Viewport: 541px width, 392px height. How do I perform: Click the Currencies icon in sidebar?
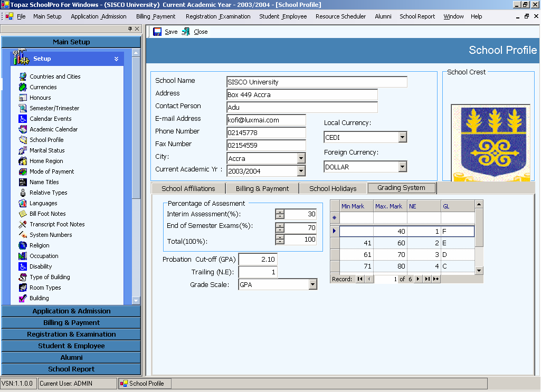(23, 87)
